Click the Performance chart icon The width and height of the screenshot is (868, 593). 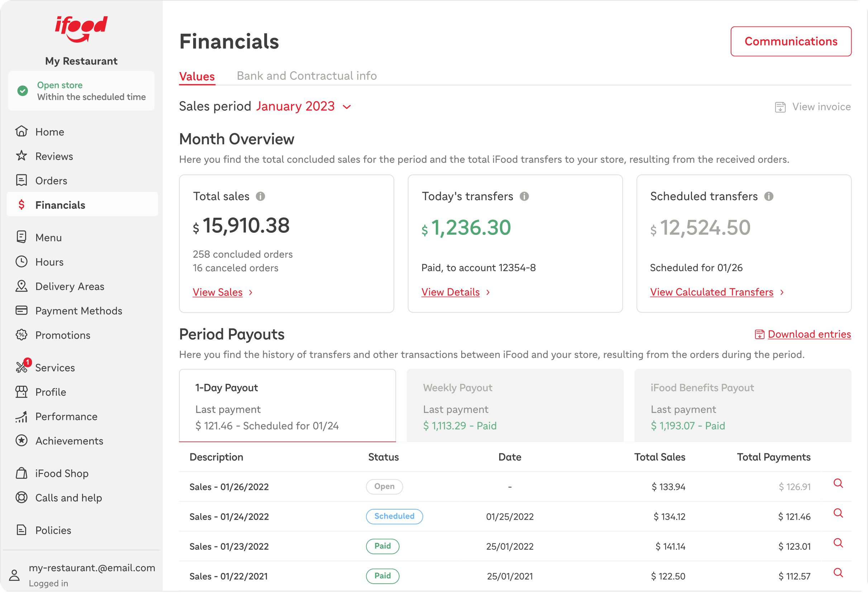tap(21, 416)
